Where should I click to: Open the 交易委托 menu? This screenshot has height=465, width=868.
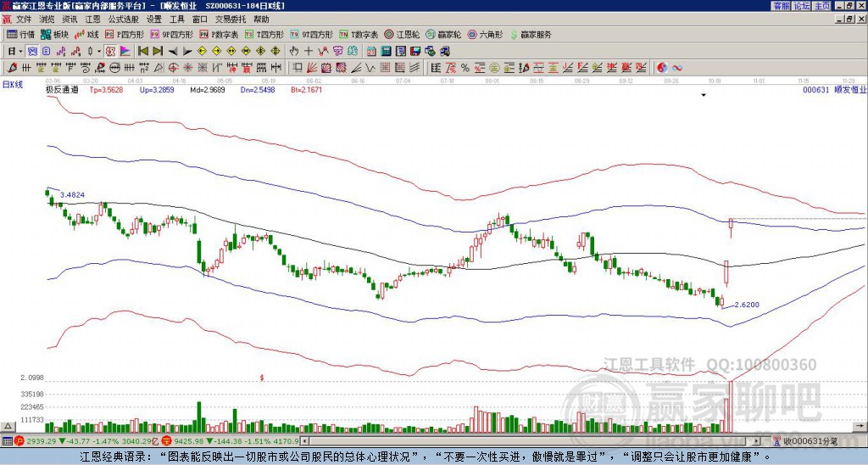tap(231, 20)
